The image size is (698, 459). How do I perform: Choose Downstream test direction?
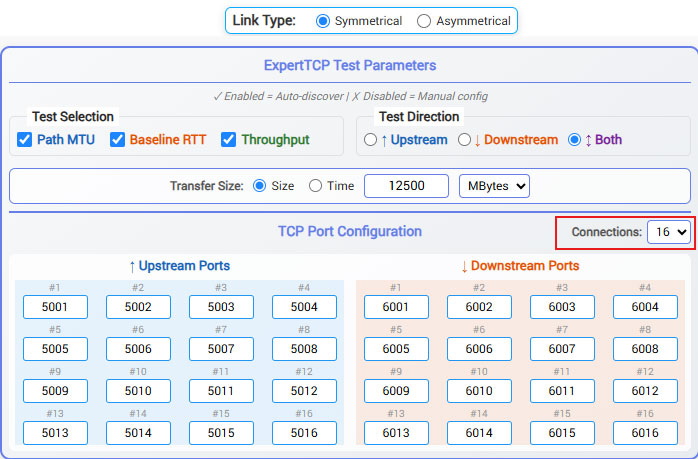tap(464, 140)
